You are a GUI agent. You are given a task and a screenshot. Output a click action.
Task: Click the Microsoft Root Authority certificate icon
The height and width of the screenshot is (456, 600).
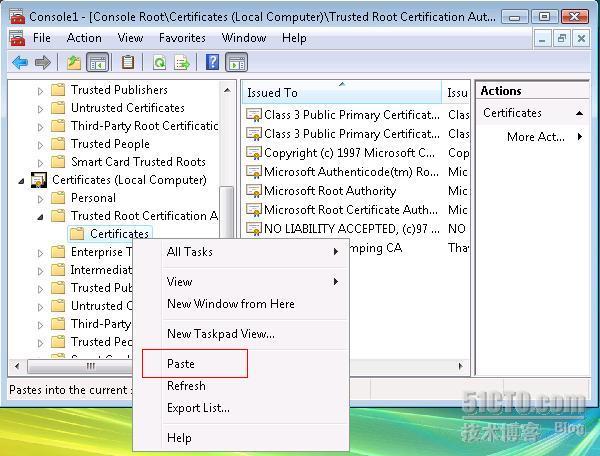pos(254,191)
